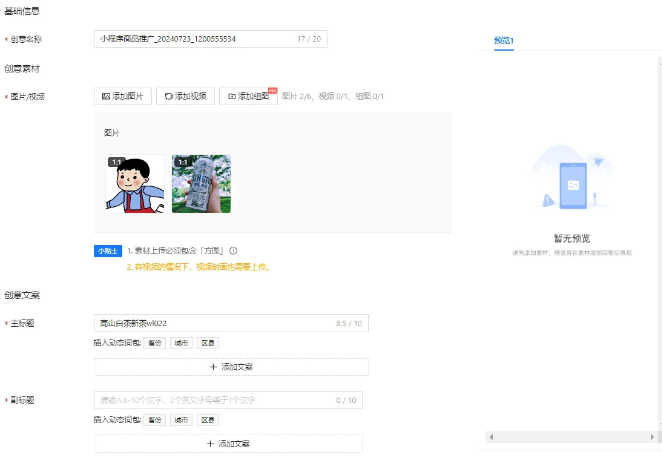Focus the 副标题 input field
Image resolution: width=662 pixels, height=456 pixels.
tap(228, 400)
